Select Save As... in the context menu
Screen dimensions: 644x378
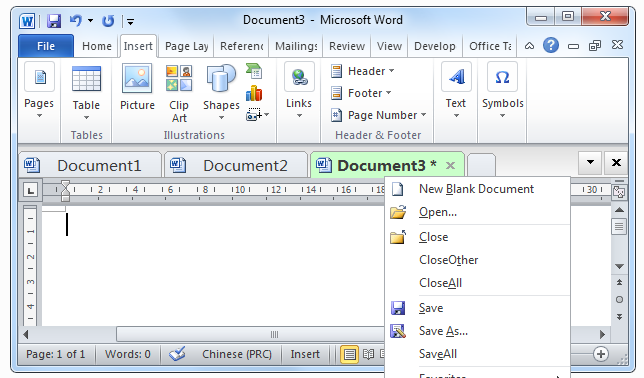coord(443,331)
